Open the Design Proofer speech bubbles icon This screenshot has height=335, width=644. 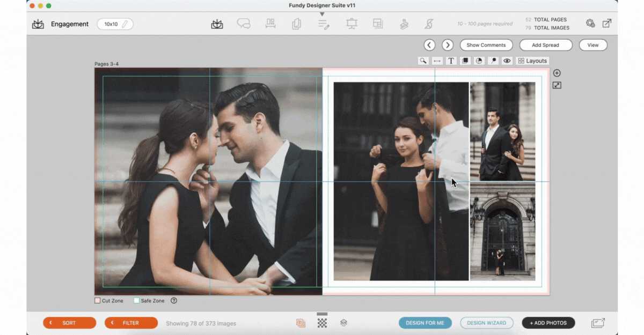pos(244,24)
